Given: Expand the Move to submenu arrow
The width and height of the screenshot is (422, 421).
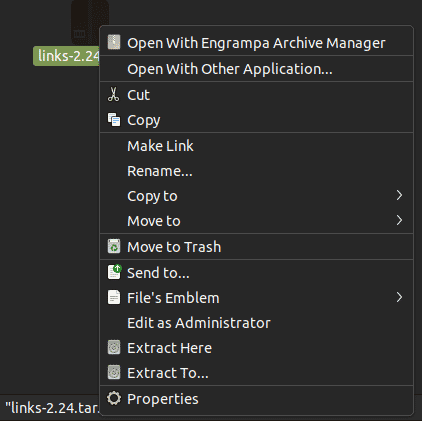Looking at the screenshot, I should pyautogui.click(x=399, y=220).
